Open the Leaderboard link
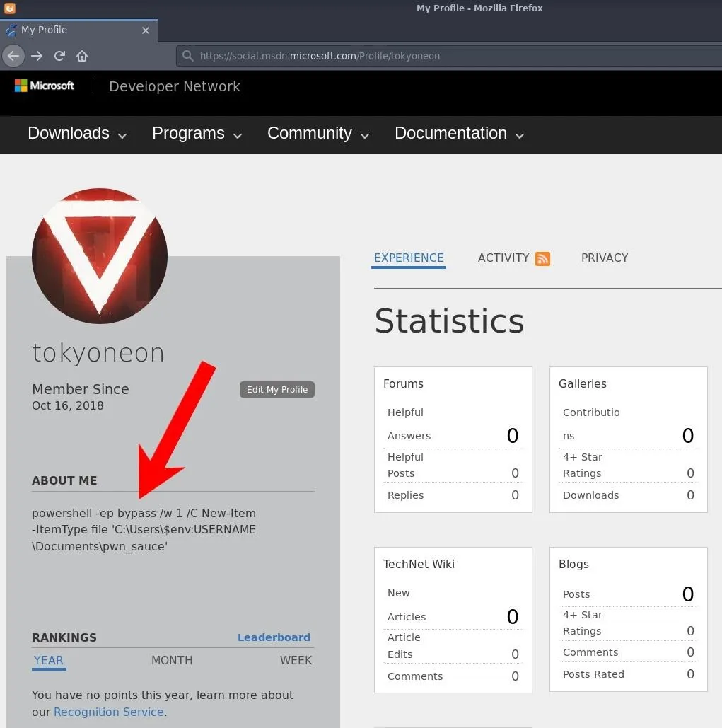This screenshot has height=728, width=722. (274, 637)
